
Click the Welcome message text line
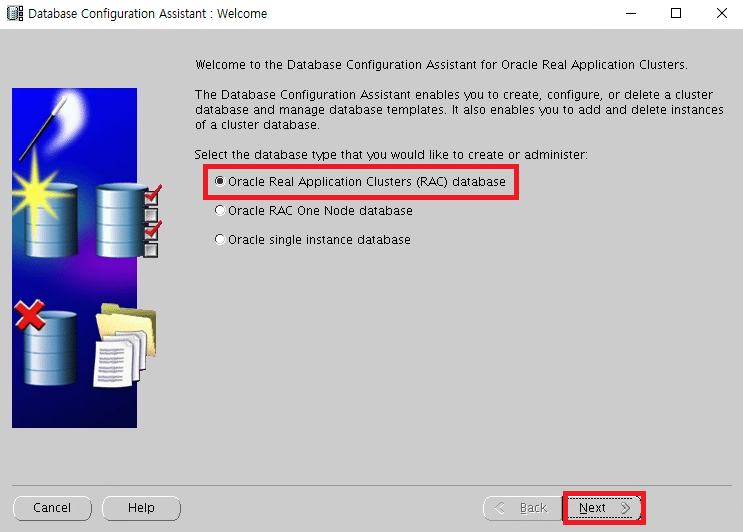click(441, 65)
